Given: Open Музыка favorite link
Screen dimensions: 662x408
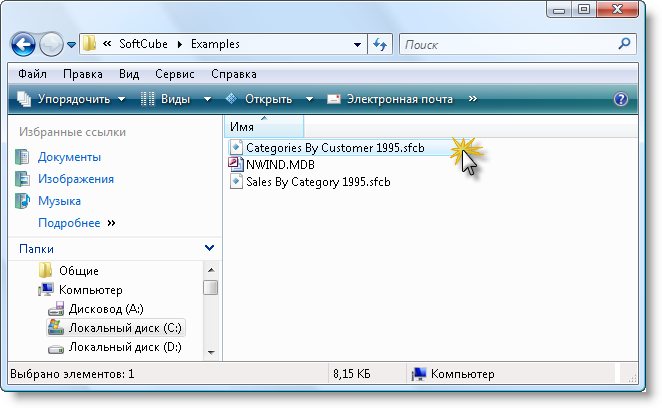Looking at the screenshot, I should (x=59, y=201).
